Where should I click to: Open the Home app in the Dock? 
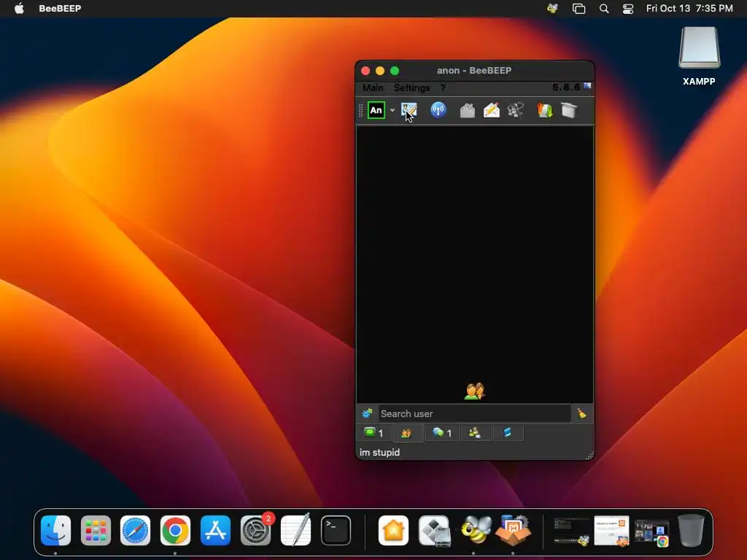point(393,530)
